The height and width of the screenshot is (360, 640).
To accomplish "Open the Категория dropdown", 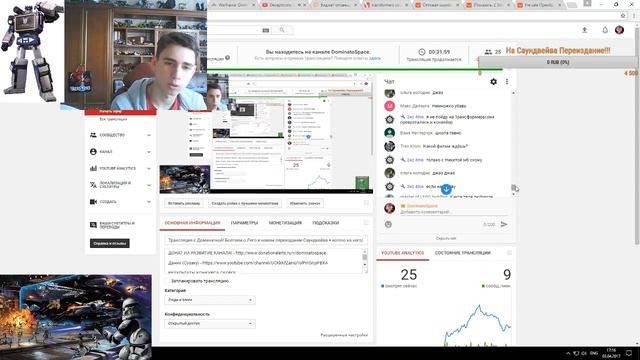I will coord(210,300).
